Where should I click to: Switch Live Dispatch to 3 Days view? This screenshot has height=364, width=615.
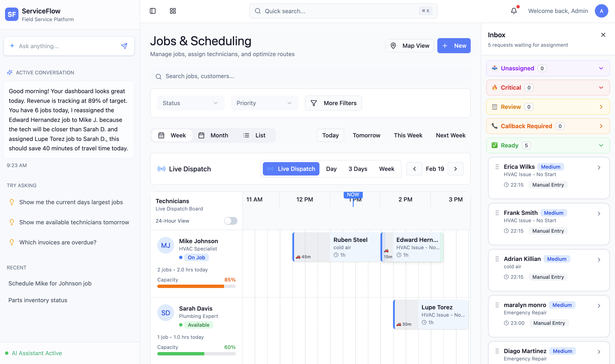(x=358, y=169)
